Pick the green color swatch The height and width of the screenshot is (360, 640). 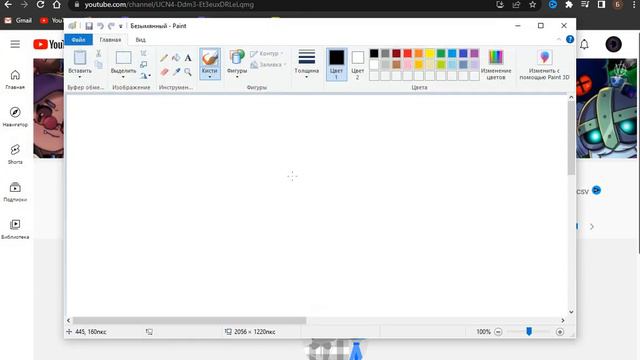[441, 53]
